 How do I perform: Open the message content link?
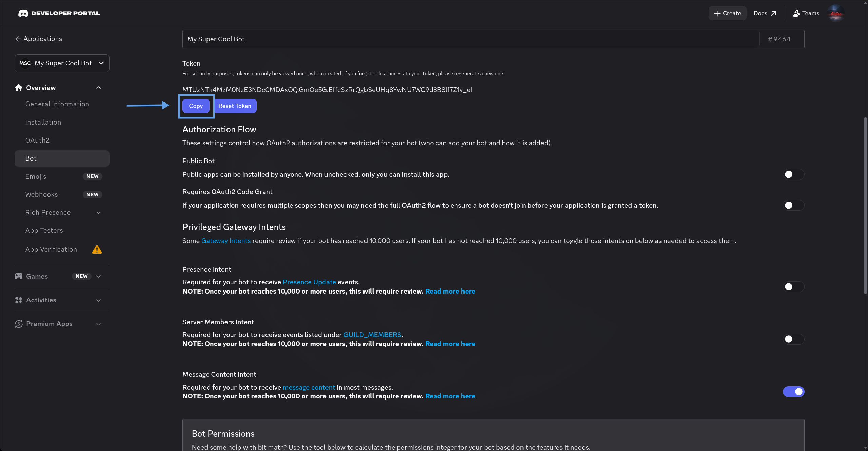pyautogui.click(x=309, y=387)
